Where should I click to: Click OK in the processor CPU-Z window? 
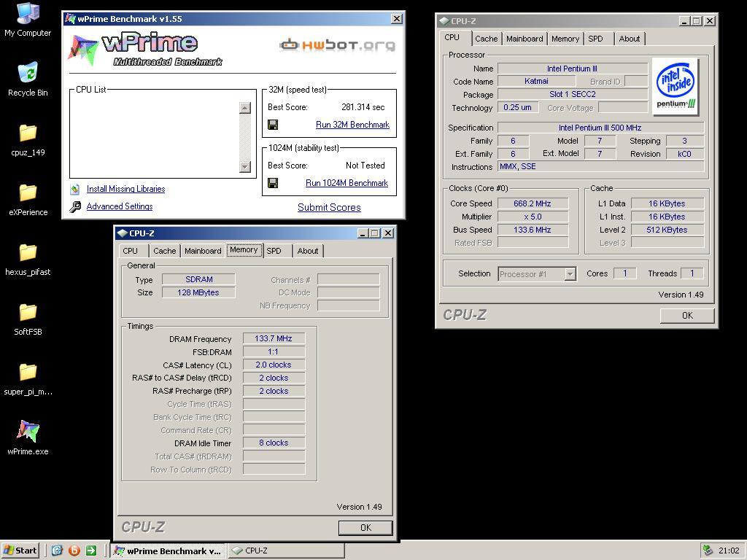pos(687,315)
